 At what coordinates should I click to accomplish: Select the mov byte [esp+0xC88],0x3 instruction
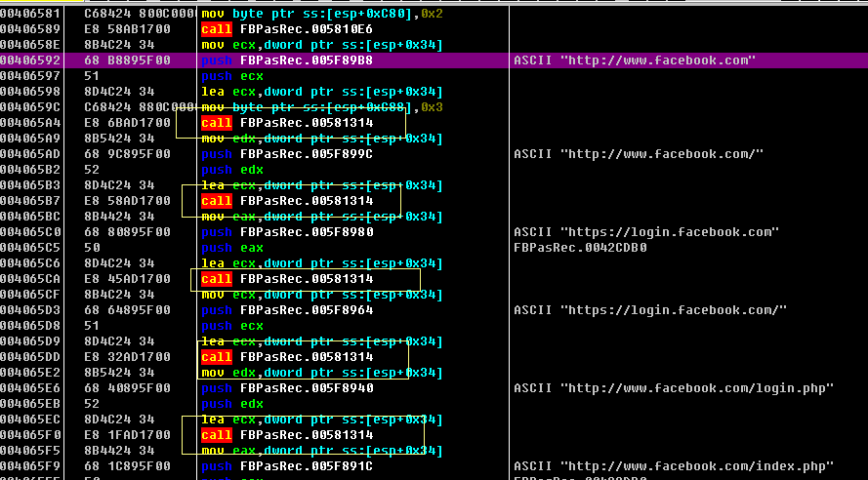pyautogui.click(x=322, y=106)
